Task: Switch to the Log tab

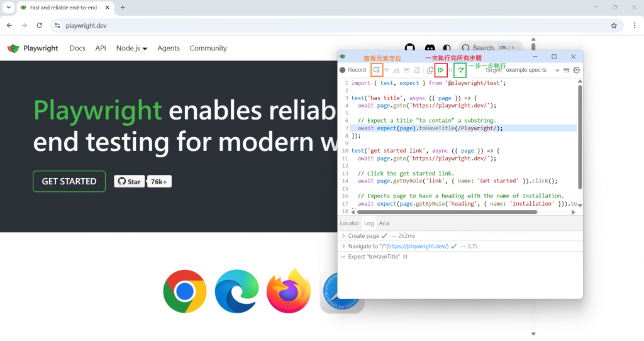Action: 369,223
